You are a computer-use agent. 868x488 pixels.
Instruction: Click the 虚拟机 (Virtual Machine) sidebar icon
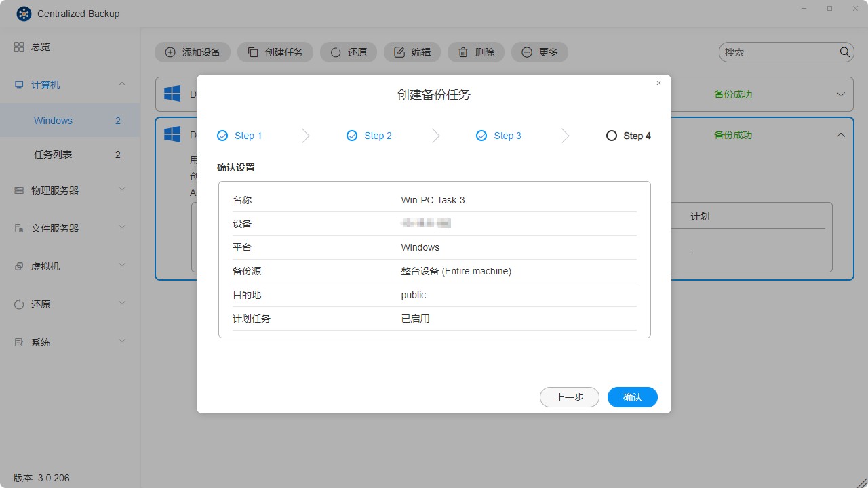coord(19,266)
